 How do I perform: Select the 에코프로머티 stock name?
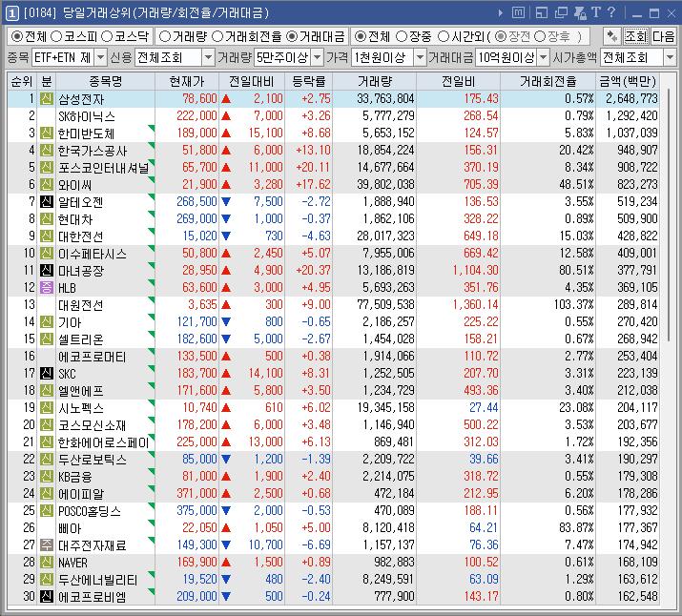(93, 357)
